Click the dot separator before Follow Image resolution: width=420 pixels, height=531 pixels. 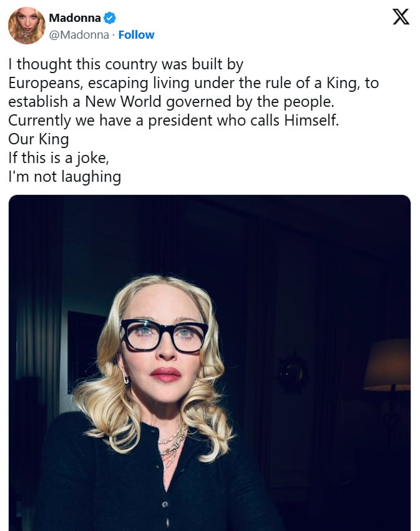114,35
